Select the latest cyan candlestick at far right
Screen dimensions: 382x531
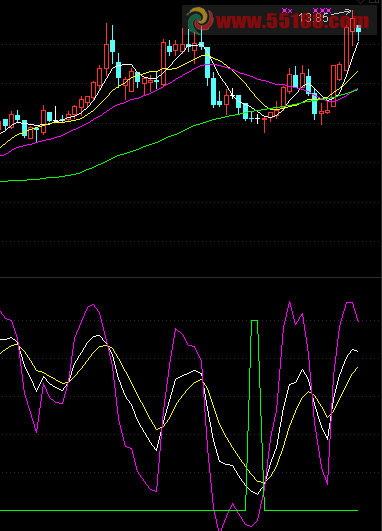click(358, 33)
